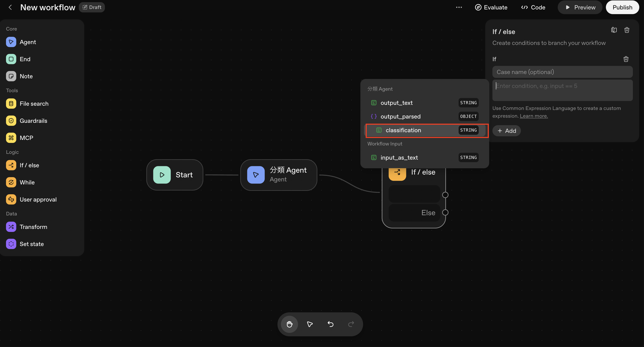Viewport: 644px width, 347px height.
Task: Open docs icon beside If / else title
Action: coord(614,30)
